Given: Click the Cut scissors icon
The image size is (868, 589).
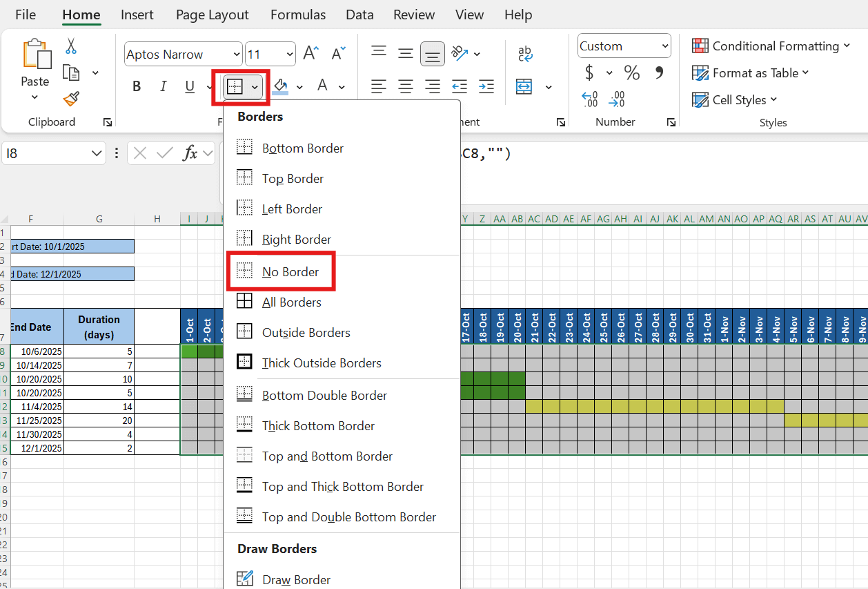Looking at the screenshot, I should pyautogui.click(x=71, y=46).
